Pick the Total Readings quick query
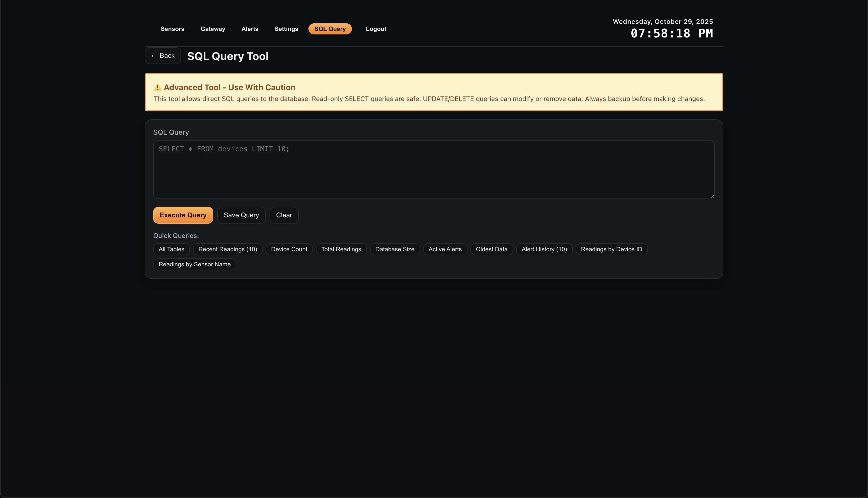Image resolution: width=868 pixels, height=498 pixels. [x=341, y=249]
